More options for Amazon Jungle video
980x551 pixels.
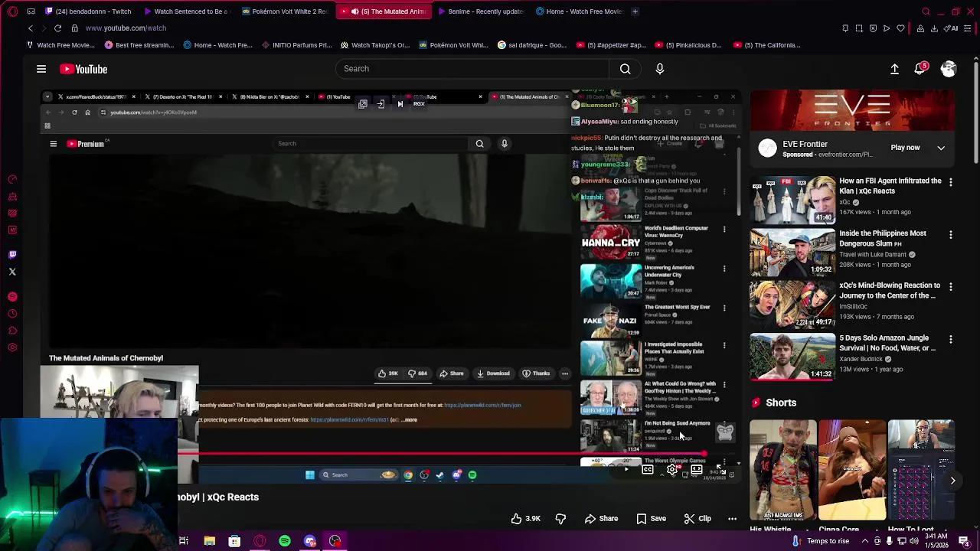(950, 339)
